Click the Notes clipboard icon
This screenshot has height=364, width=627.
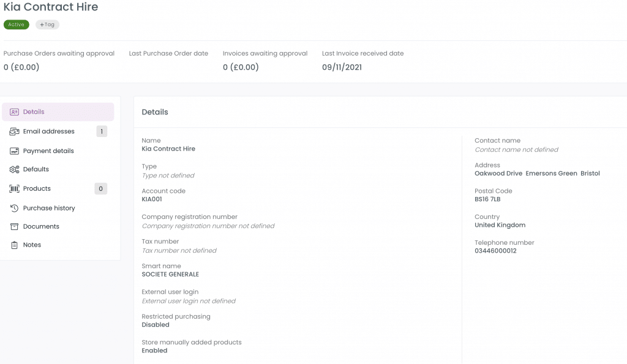pos(15,245)
